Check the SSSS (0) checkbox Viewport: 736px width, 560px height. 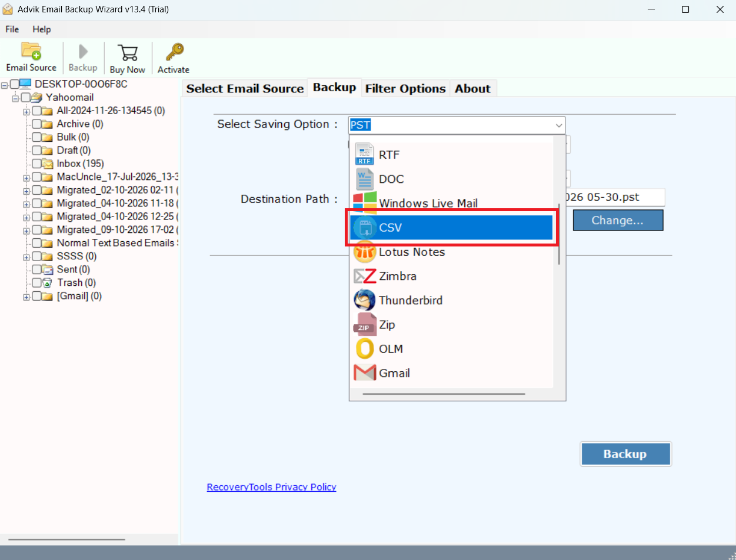coord(36,256)
